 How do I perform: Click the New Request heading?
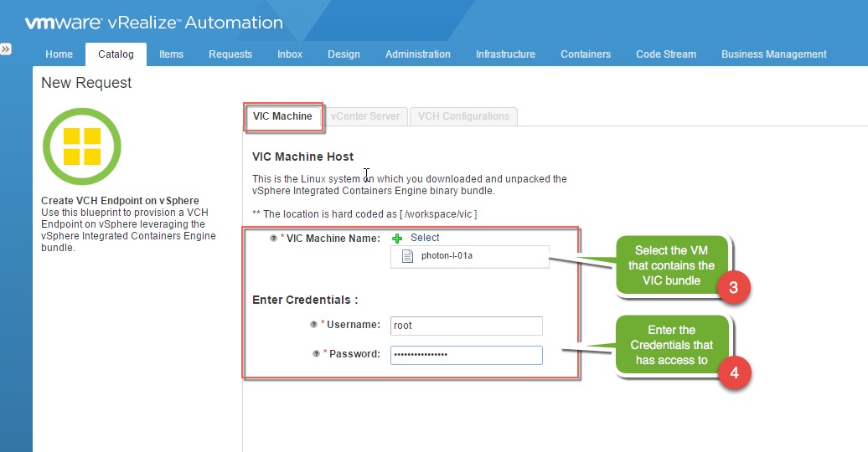coord(86,83)
